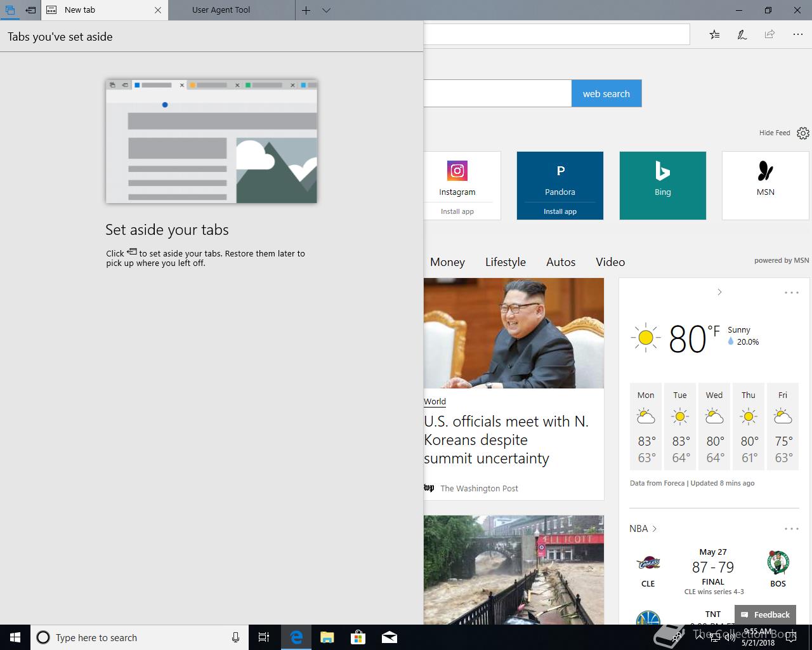Click the Type here to search box
812x650 pixels.
(138, 637)
